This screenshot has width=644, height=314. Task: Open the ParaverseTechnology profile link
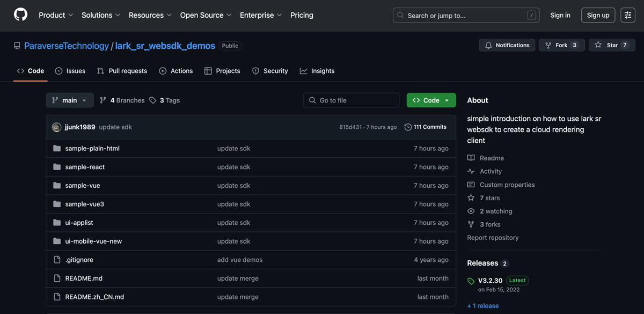coord(65,45)
